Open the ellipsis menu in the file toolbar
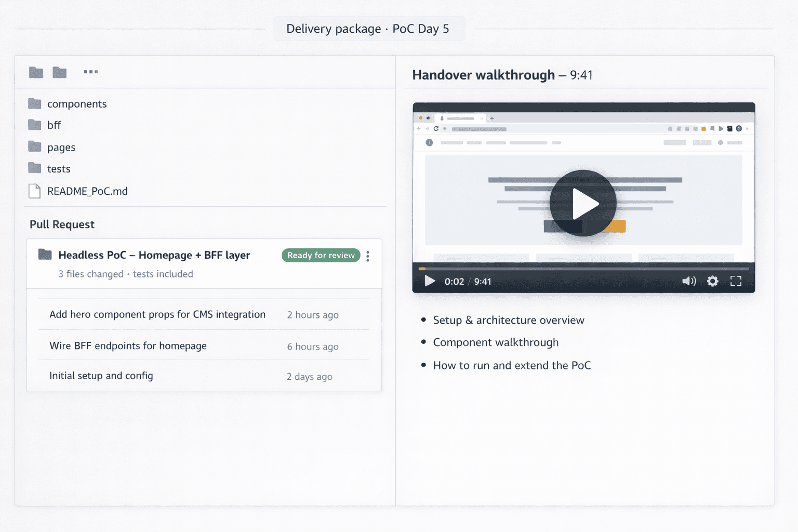This screenshot has height=532, width=798. point(91,72)
